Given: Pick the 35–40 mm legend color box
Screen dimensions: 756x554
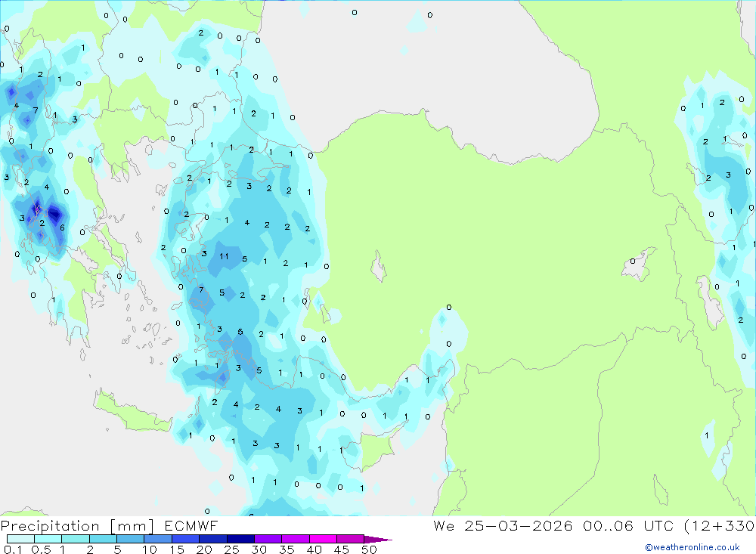Looking at the screenshot, I should click(295, 539).
